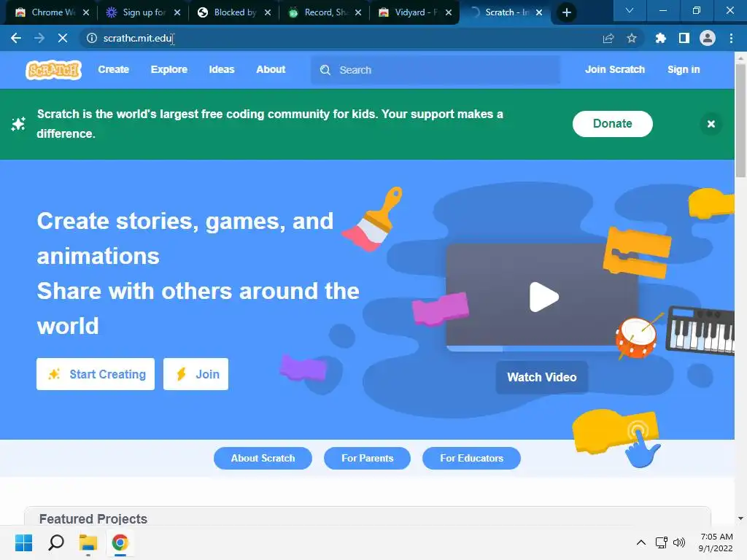The image size is (747, 560).
Task: Stop loading the page
Action: [x=63, y=38]
